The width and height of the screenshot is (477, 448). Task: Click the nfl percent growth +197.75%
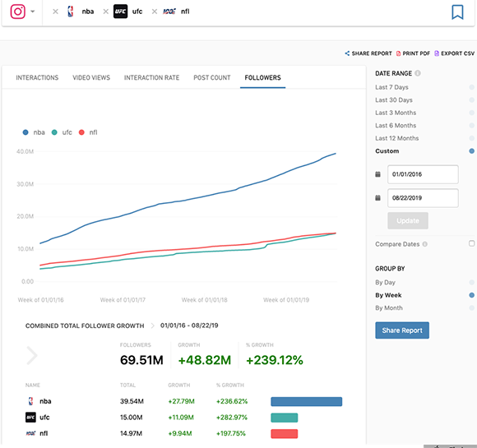(x=230, y=434)
